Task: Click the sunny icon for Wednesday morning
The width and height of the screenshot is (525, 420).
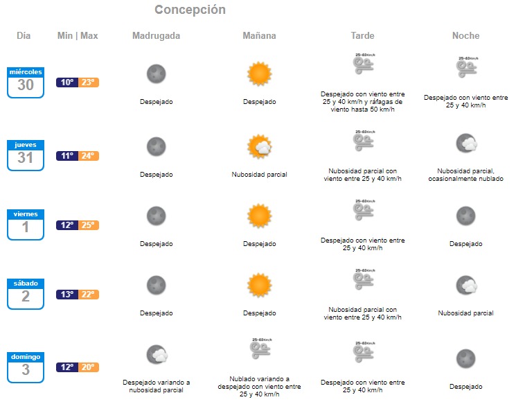Action: point(259,73)
